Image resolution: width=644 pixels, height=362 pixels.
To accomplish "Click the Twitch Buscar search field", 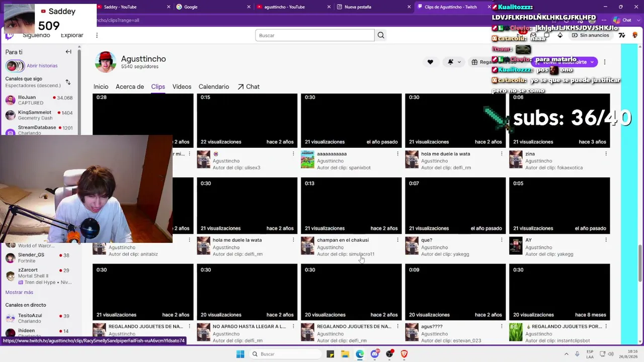I will 314,35.
